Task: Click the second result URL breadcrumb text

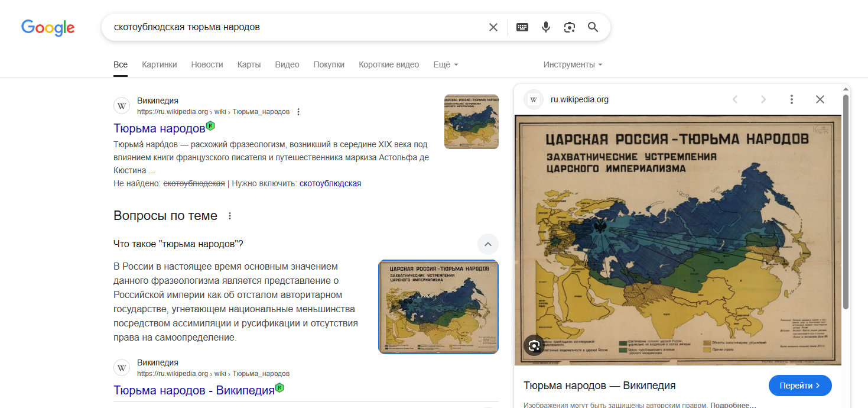Action: tap(213, 374)
